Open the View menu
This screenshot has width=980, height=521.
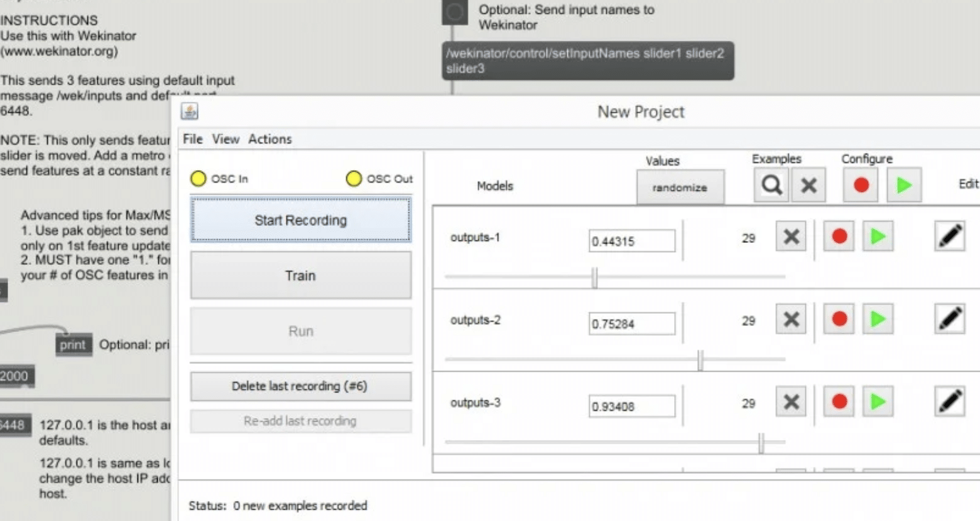click(x=226, y=139)
